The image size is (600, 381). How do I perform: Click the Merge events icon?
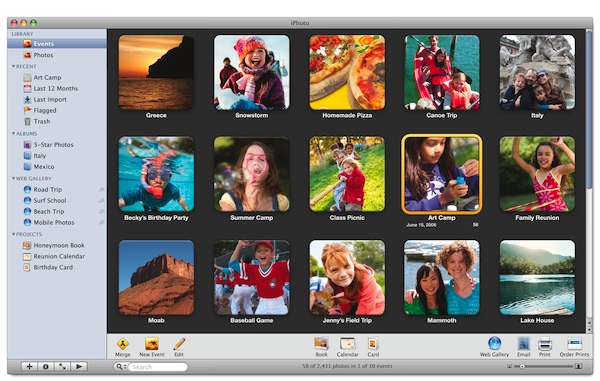122,344
